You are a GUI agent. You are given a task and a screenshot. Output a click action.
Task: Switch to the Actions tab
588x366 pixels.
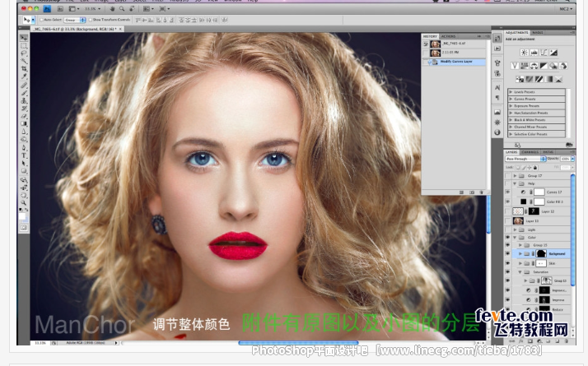click(x=448, y=36)
